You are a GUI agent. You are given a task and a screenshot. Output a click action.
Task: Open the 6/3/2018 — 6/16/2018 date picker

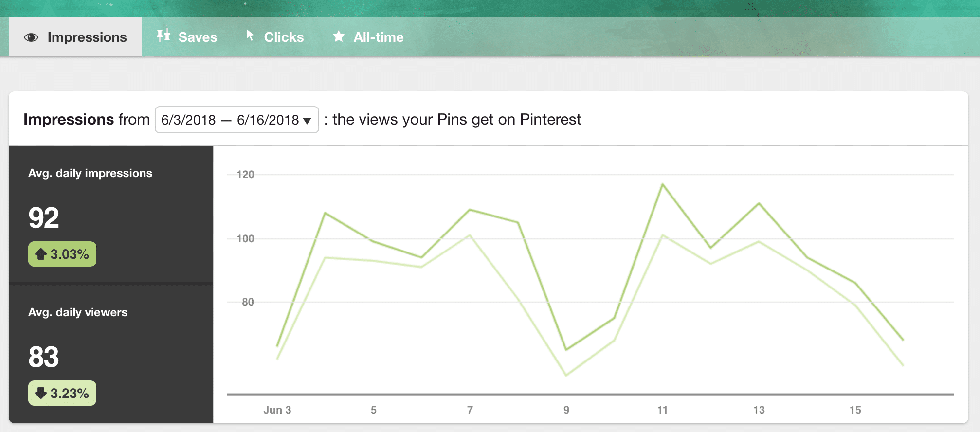(237, 120)
